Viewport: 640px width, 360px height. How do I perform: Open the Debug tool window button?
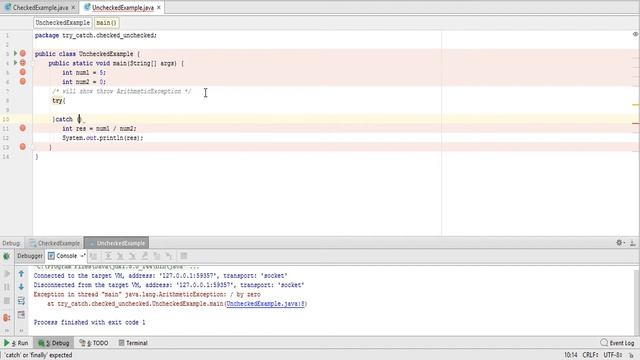(53, 343)
